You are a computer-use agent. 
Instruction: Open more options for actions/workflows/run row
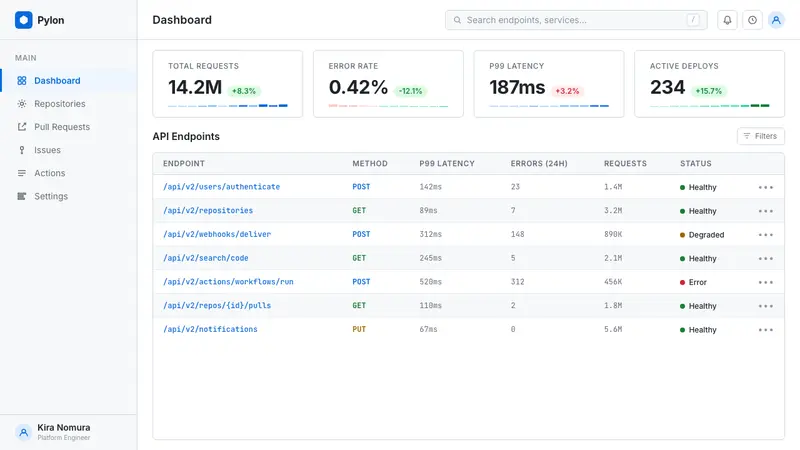(765, 282)
